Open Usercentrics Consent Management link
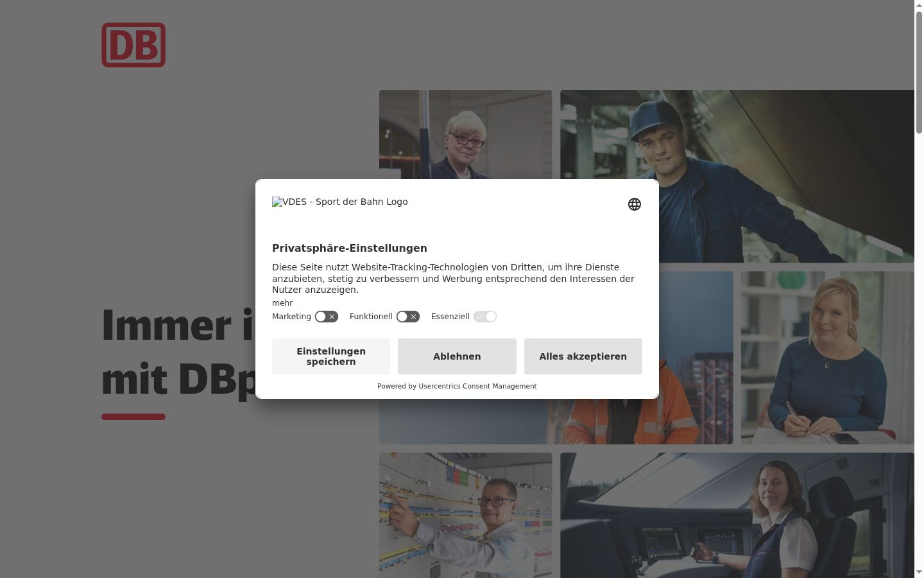924x578 pixels. pyautogui.click(x=477, y=386)
